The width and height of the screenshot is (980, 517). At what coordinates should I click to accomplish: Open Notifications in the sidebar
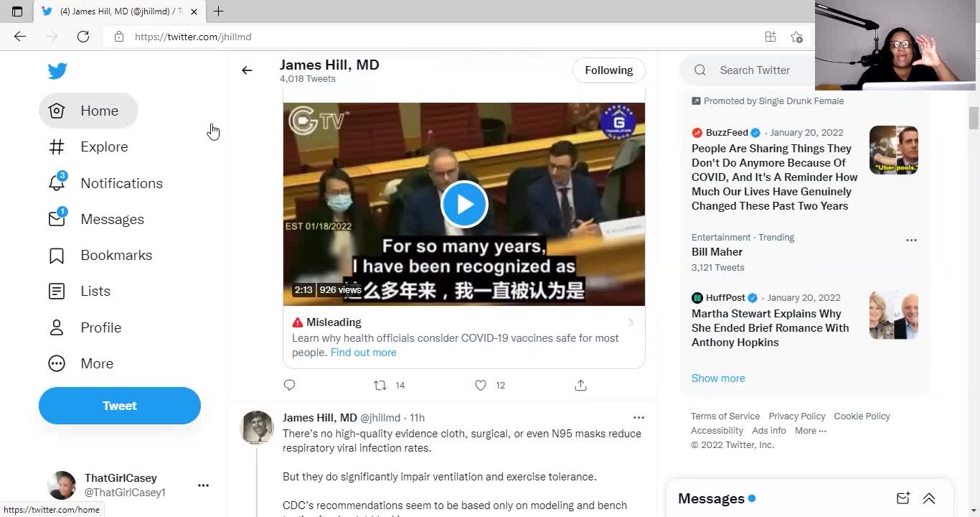click(105, 183)
